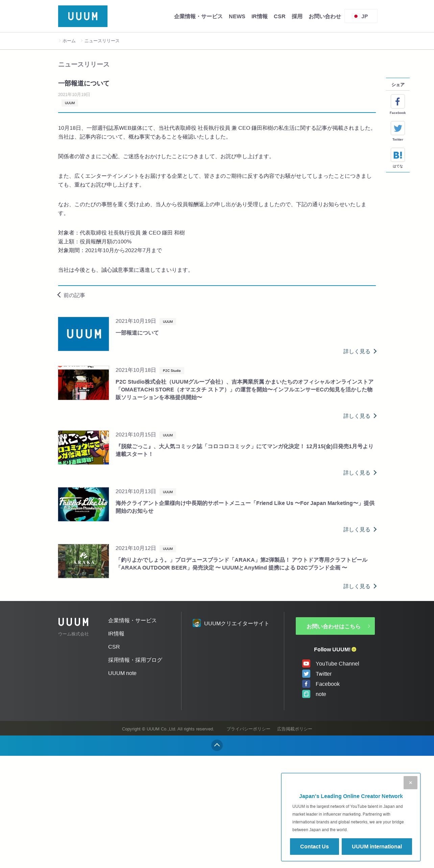
Task: Click 詳しく見る for the October 12 article
Action: pyautogui.click(x=360, y=586)
